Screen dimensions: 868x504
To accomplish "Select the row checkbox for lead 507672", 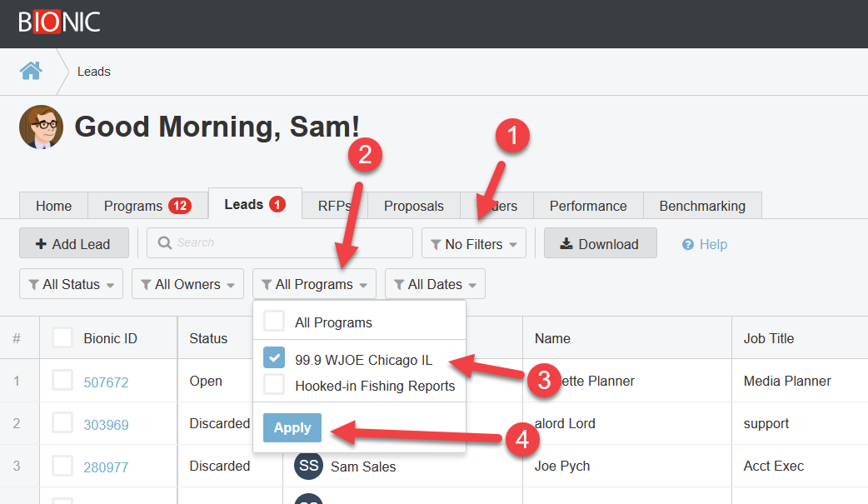I will [62, 381].
